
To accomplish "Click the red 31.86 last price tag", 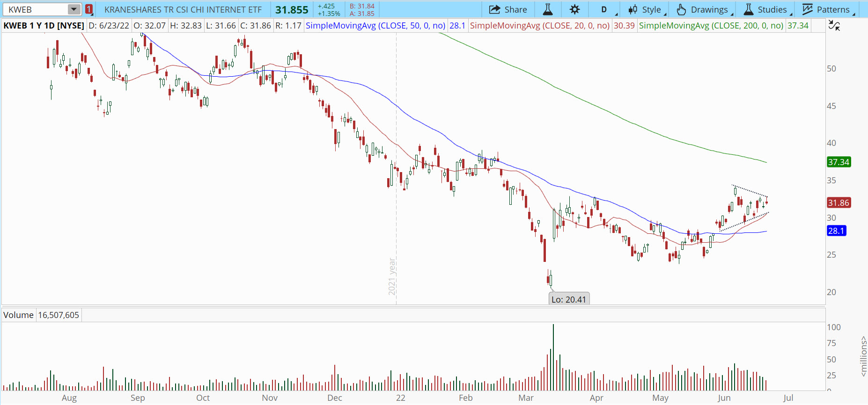I will tap(839, 203).
